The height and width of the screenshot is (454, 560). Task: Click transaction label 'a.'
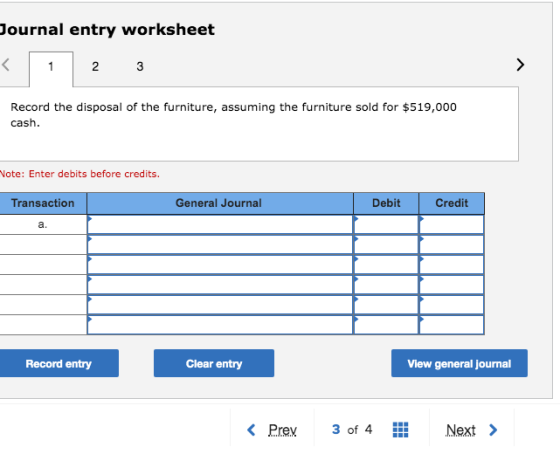coord(42,224)
